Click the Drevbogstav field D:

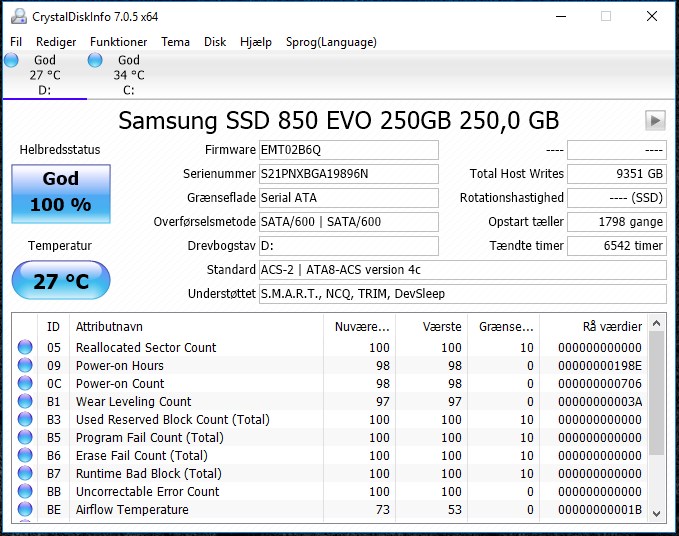(x=349, y=246)
